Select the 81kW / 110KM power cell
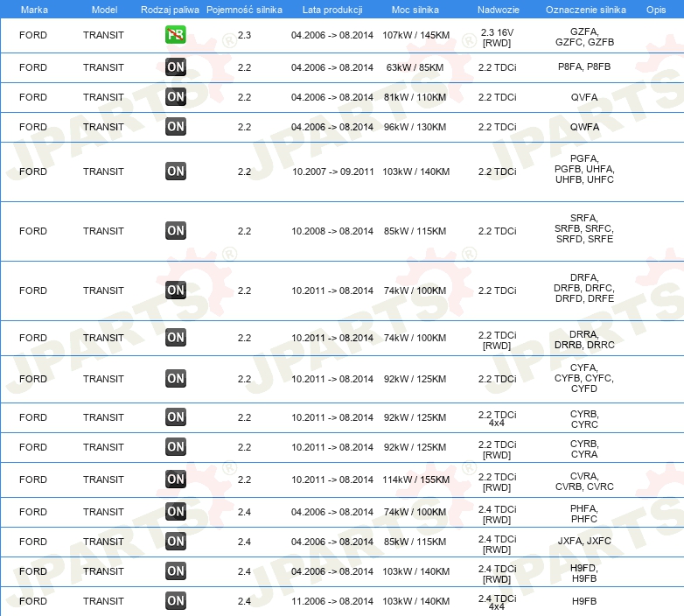The height and width of the screenshot is (616, 684). pyautogui.click(x=415, y=97)
